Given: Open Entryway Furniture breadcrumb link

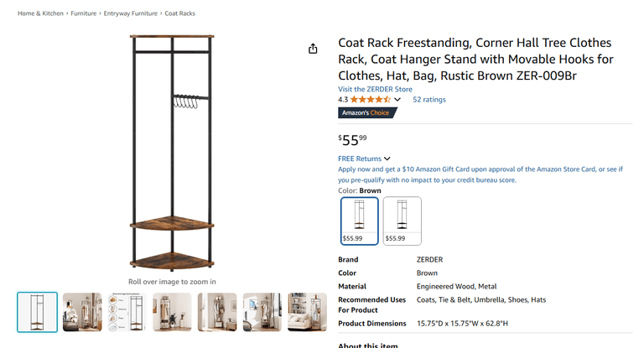Looking at the screenshot, I should 130,13.
